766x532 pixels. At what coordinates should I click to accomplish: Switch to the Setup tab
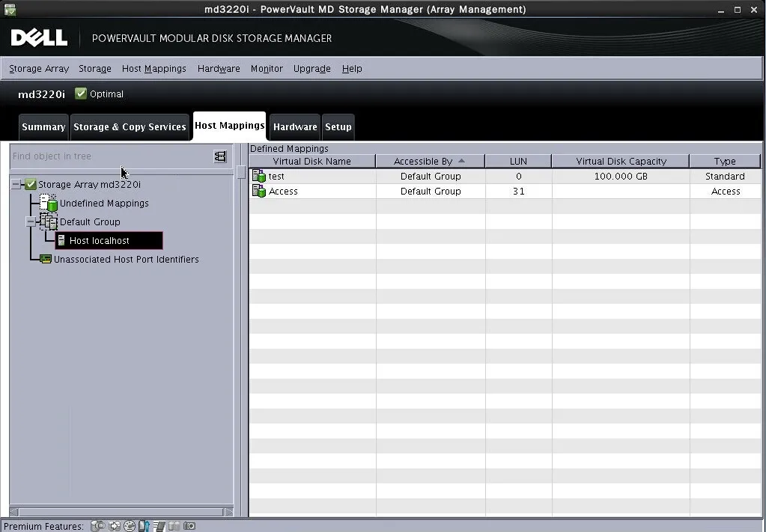pyautogui.click(x=338, y=127)
